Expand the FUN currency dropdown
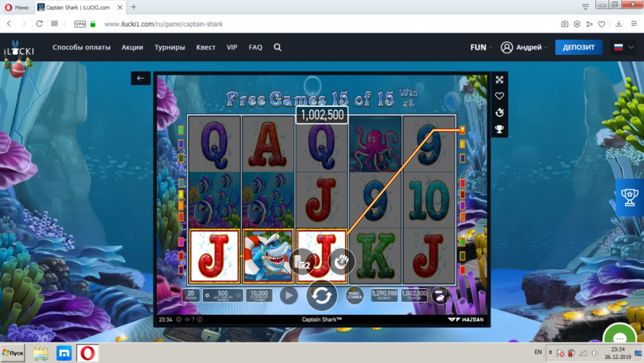This screenshot has height=363, width=644. pos(481,47)
